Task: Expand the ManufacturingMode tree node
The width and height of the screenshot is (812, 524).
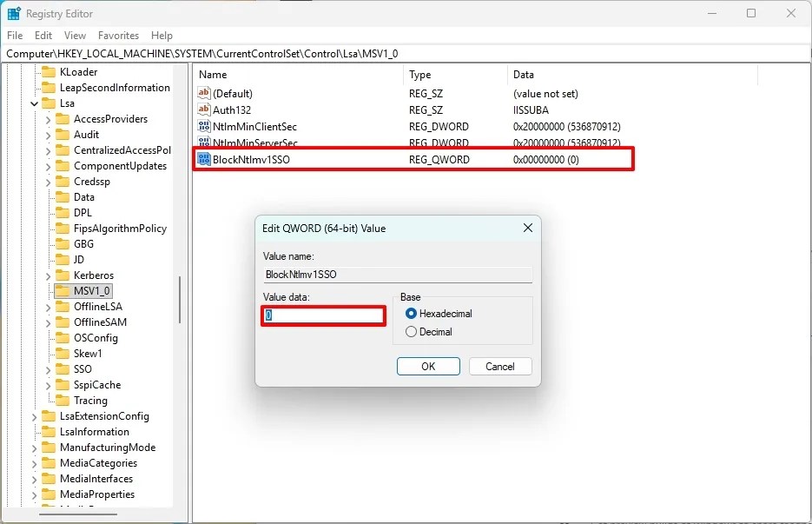Action: [x=34, y=448]
